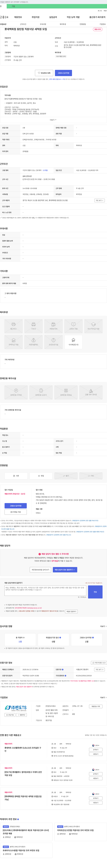The height and width of the screenshot is (868, 107).
Task: Click info icon beside 빅데이터 추천 정보
Action: point(18,819)
